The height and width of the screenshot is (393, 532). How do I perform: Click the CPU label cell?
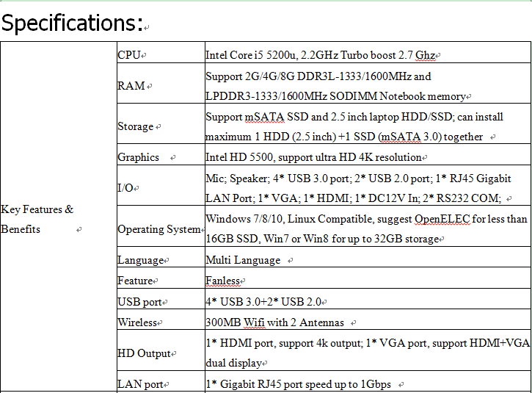pyautogui.click(x=130, y=55)
